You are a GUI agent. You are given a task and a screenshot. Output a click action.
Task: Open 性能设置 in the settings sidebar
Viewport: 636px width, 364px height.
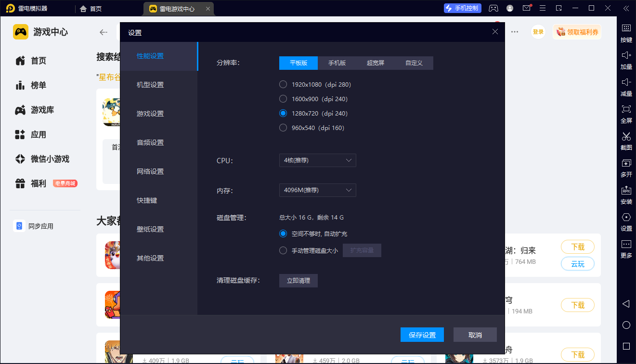159,56
